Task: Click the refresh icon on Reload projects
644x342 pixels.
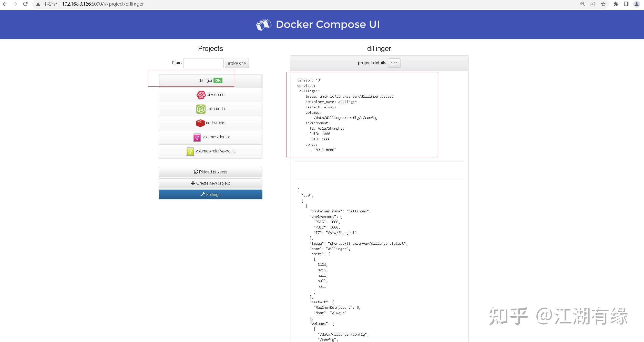Action: [x=196, y=172]
